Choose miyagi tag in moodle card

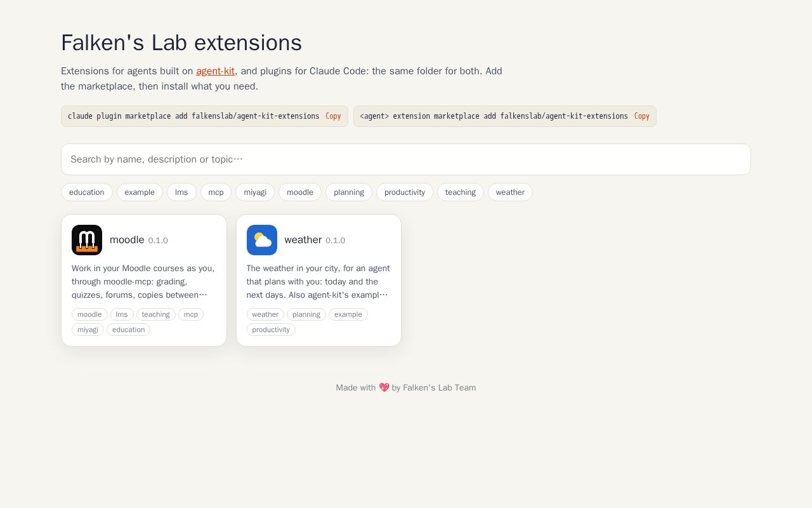coord(88,330)
